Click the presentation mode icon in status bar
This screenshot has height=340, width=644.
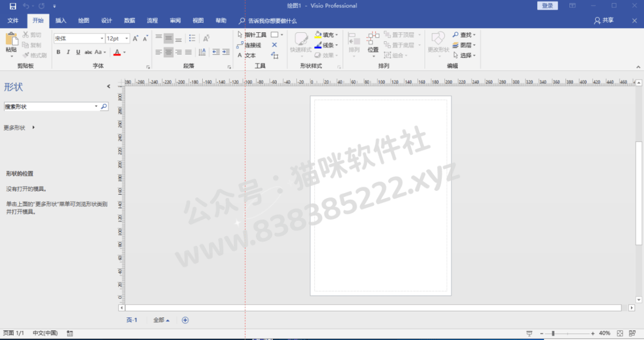point(530,333)
